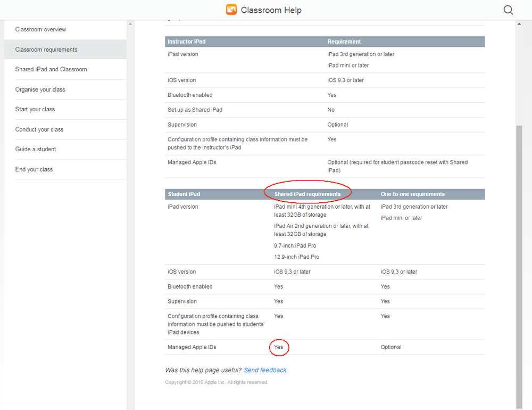Click 'iOS 9.3 or later' in instructor table
This screenshot has height=410, width=532.
pyautogui.click(x=345, y=80)
